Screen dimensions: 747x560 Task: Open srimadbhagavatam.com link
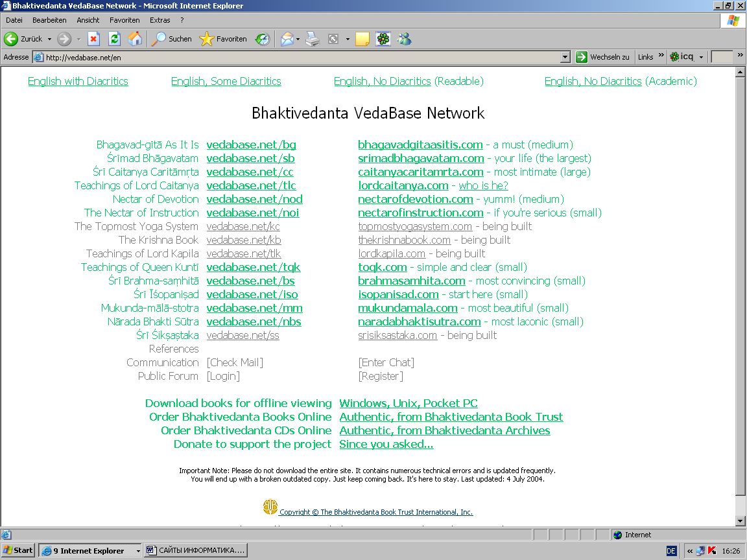(421, 158)
